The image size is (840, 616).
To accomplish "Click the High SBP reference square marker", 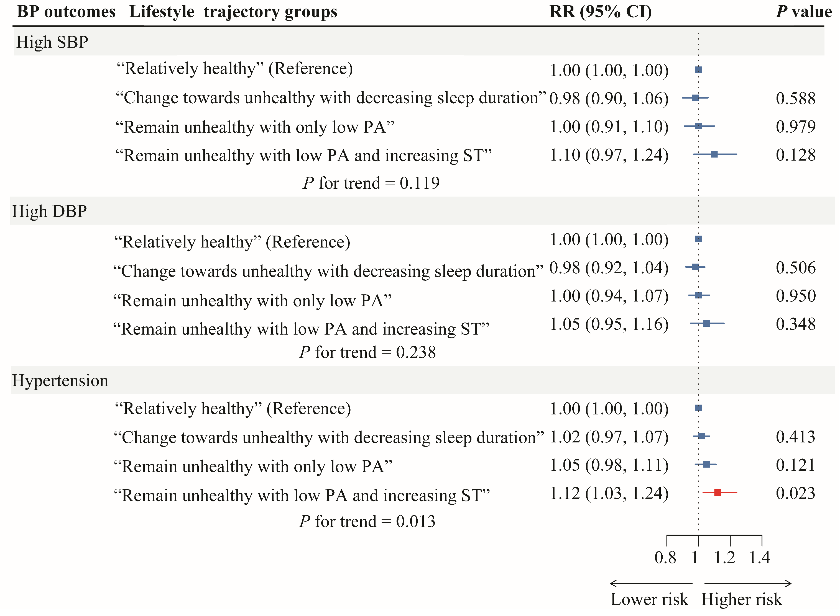I will click(x=699, y=70).
